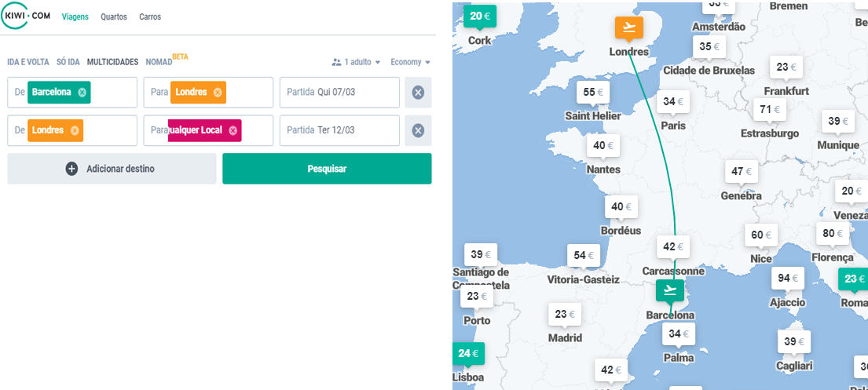Viewport: 868px width, 390px height.
Task: Remove Barcelona tag from first origin field
Action: point(82,92)
